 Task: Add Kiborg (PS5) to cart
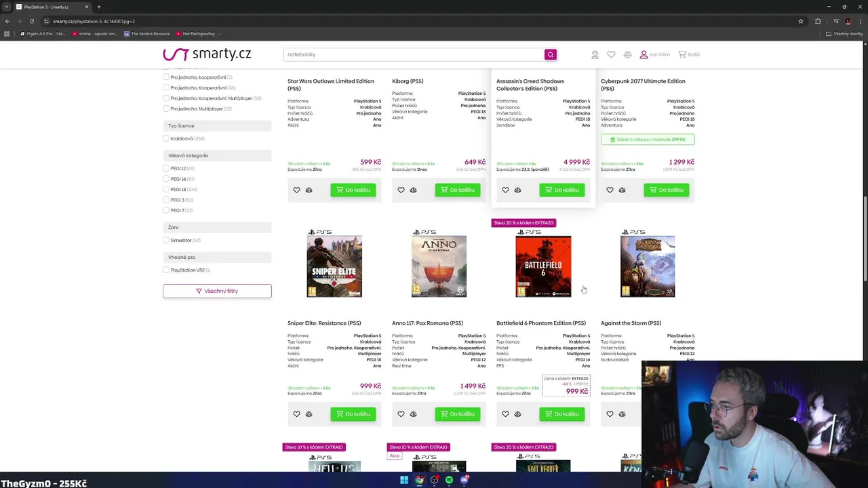(458, 190)
